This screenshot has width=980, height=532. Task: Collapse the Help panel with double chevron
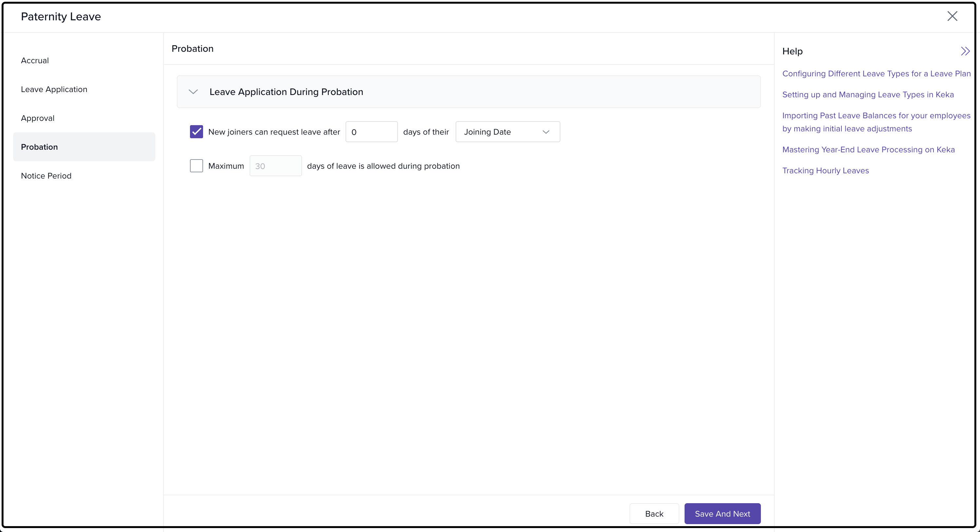tap(965, 51)
